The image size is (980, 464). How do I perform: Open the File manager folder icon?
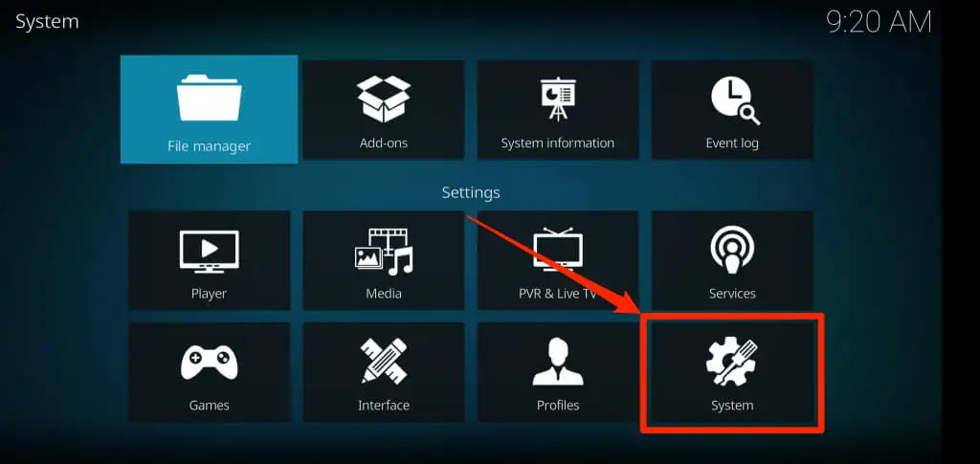pos(209,98)
